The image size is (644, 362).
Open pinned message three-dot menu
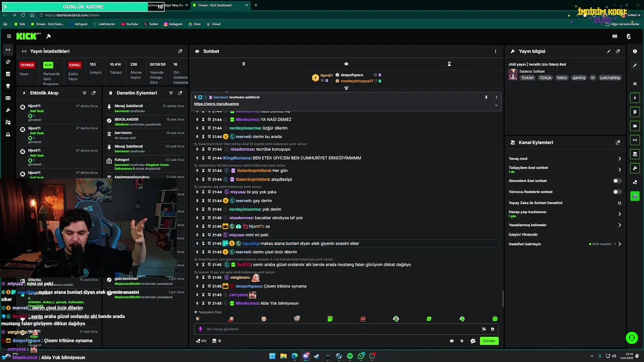pos(496,97)
